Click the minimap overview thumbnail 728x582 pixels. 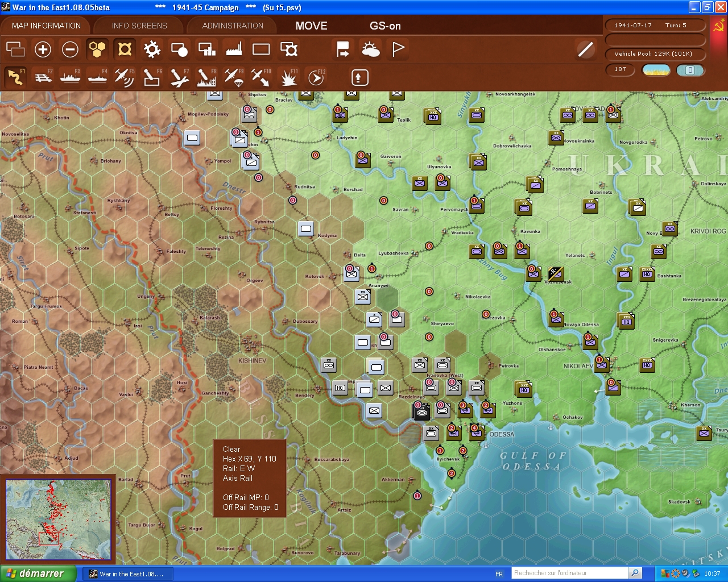pyautogui.click(x=58, y=519)
